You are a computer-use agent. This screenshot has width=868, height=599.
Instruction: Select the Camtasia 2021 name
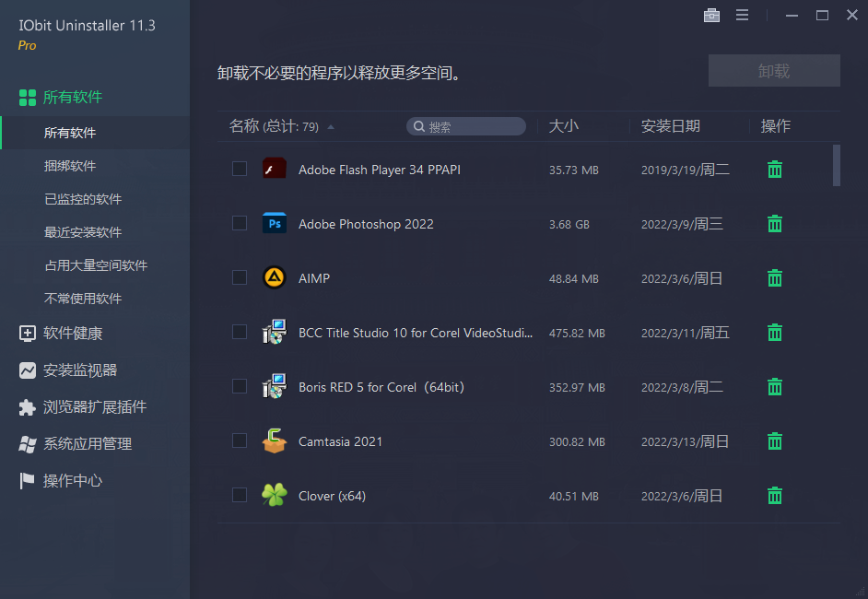[340, 441]
